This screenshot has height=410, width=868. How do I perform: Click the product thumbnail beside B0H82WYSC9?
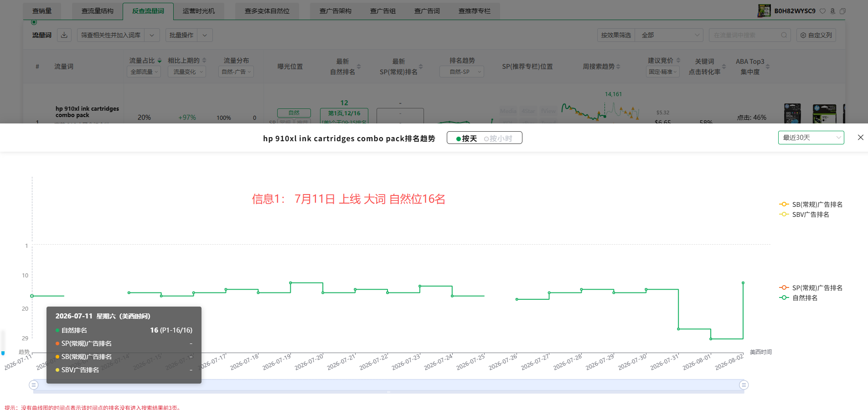pyautogui.click(x=764, y=11)
